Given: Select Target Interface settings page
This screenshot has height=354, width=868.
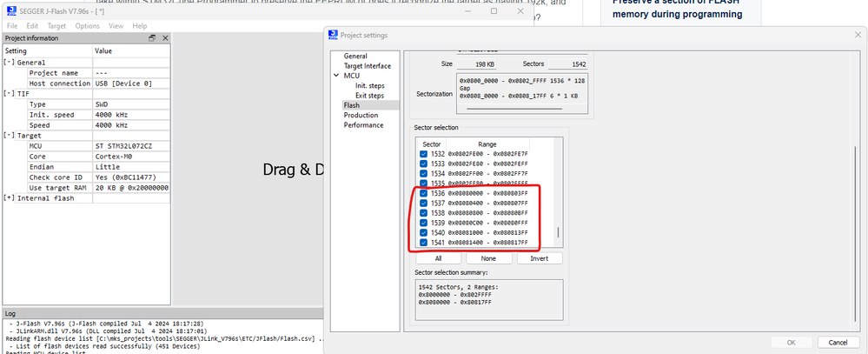Looking at the screenshot, I should tap(367, 66).
